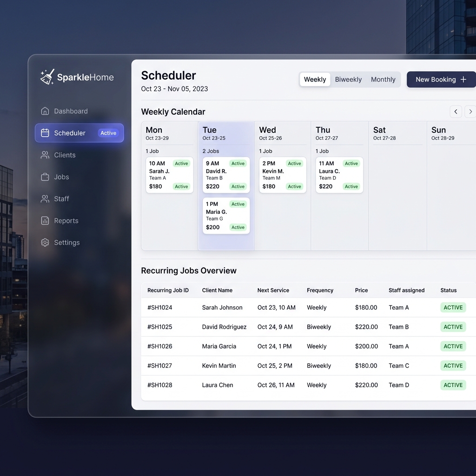The height and width of the screenshot is (476, 476).
Task: Click the Settings gear icon
Action: pos(45,243)
